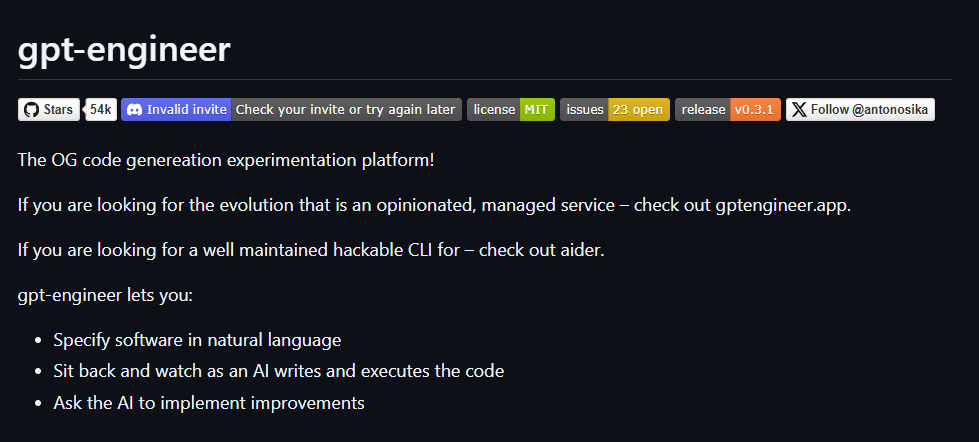
Task: Click the 'Ask the AI to implement improvements' bullet
Action: pos(208,403)
